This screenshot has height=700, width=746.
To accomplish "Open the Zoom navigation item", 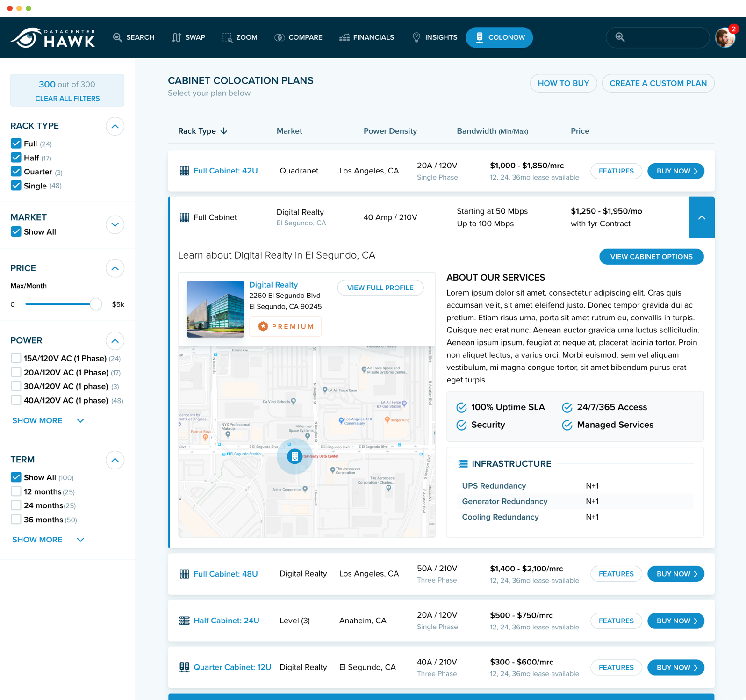I will (x=240, y=37).
